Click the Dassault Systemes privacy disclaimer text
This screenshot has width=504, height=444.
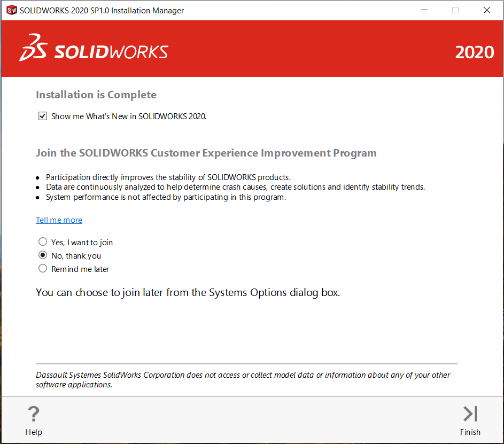pyautogui.click(x=243, y=380)
